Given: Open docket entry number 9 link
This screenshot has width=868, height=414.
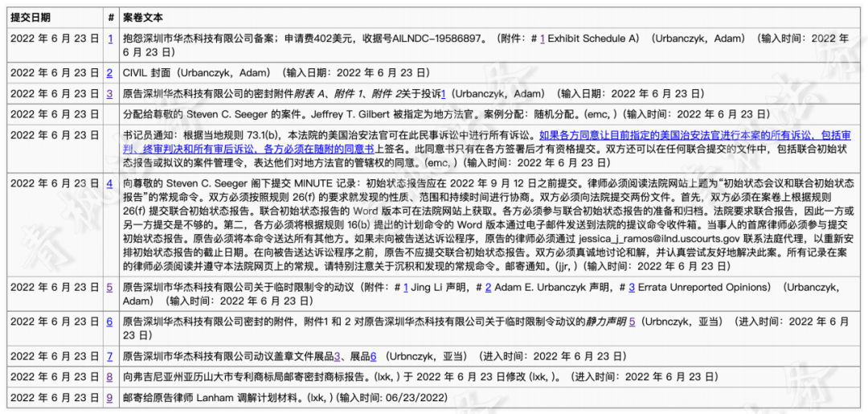Looking at the screenshot, I should click(x=110, y=397).
